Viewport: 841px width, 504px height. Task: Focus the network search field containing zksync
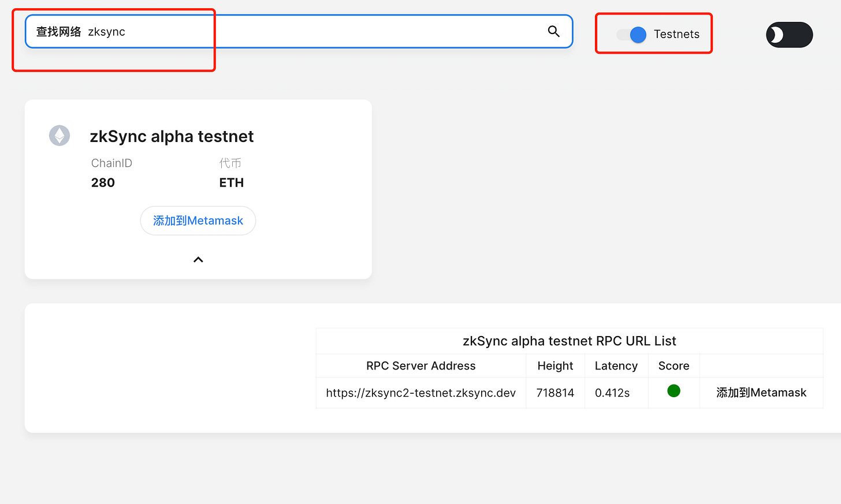(x=299, y=32)
